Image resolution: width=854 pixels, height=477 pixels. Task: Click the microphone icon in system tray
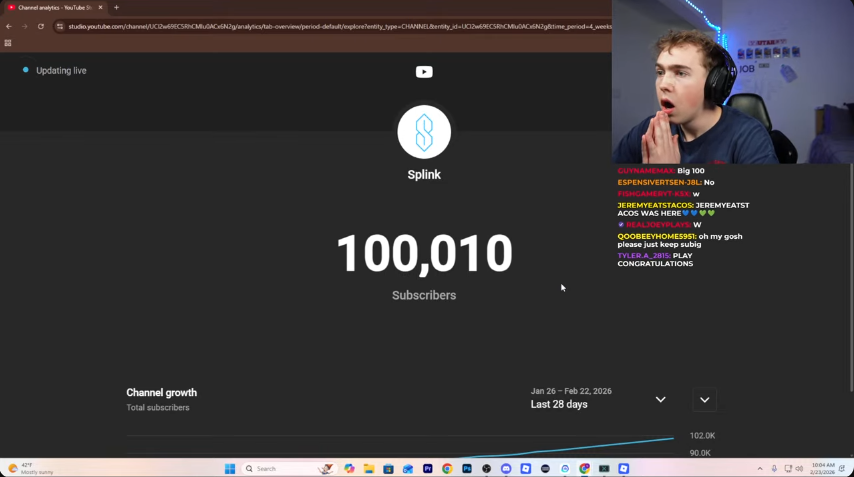coord(774,468)
